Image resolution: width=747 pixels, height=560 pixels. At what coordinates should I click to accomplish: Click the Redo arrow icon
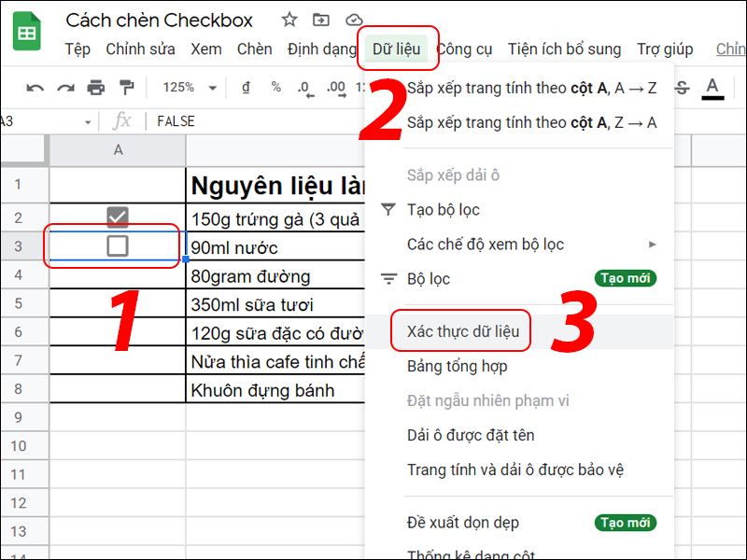65,88
